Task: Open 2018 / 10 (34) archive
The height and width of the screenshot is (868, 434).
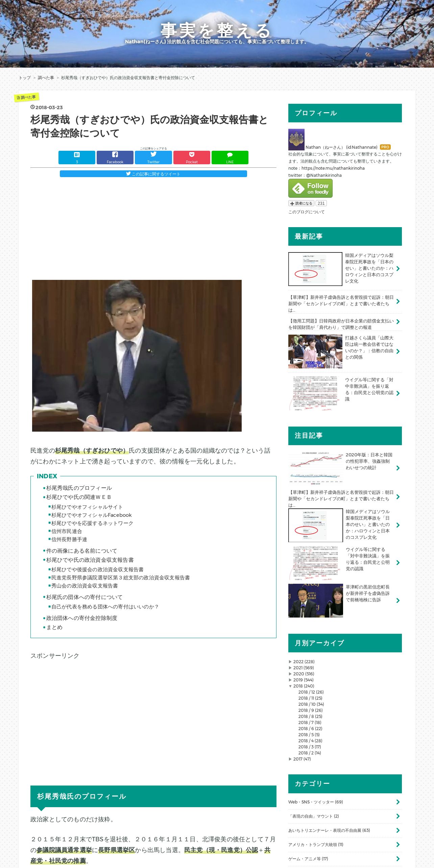Action: tap(311, 704)
